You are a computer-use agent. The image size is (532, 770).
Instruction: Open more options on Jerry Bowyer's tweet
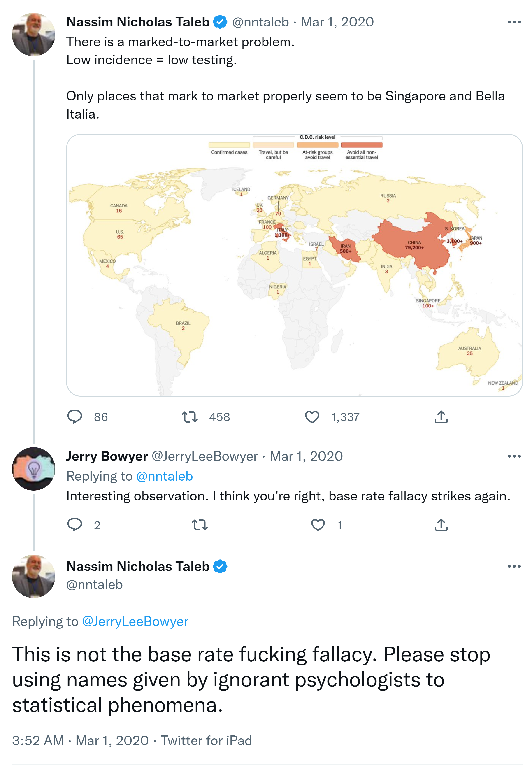[514, 456]
